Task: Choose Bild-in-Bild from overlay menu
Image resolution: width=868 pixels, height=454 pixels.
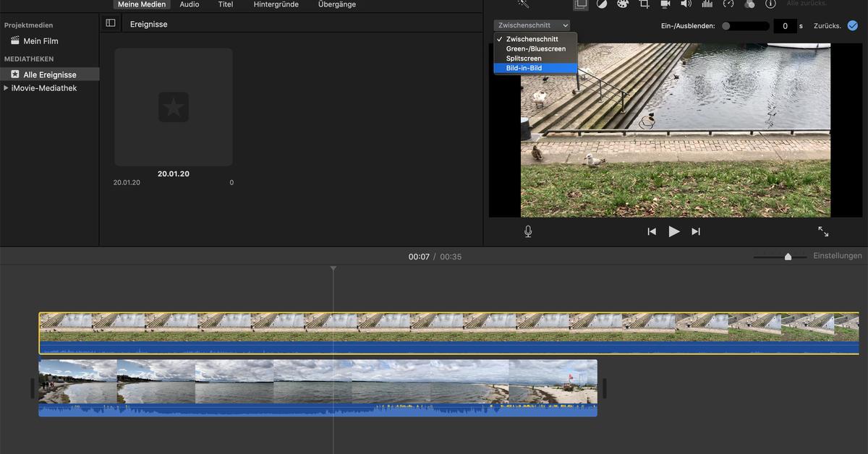Action: (x=535, y=68)
